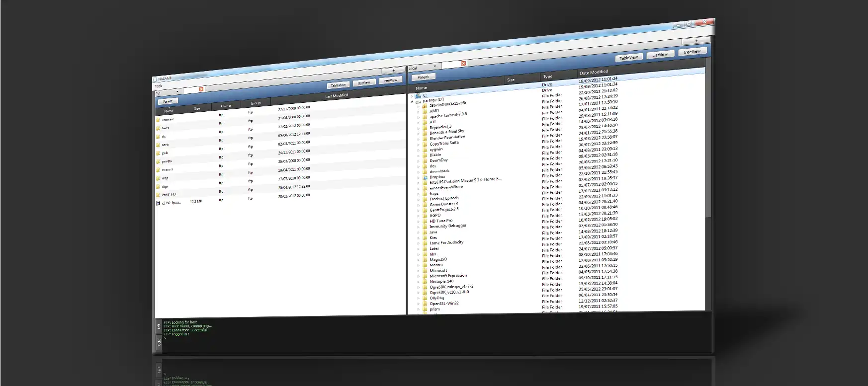Click the prism folder icon
The width and height of the screenshot is (868, 386).
tap(425, 309)
